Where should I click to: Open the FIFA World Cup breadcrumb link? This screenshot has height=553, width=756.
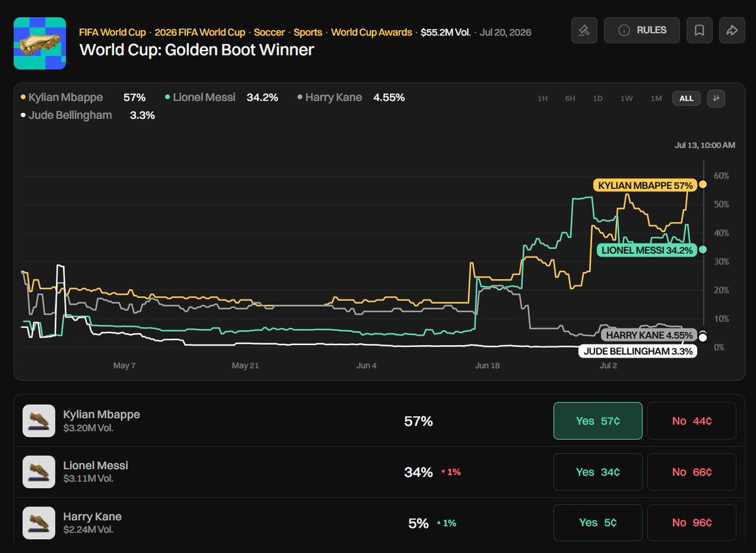point(112,32)
